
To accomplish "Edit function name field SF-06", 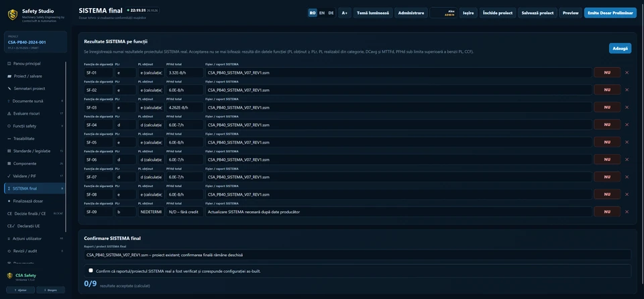I will tap(99, 160).
